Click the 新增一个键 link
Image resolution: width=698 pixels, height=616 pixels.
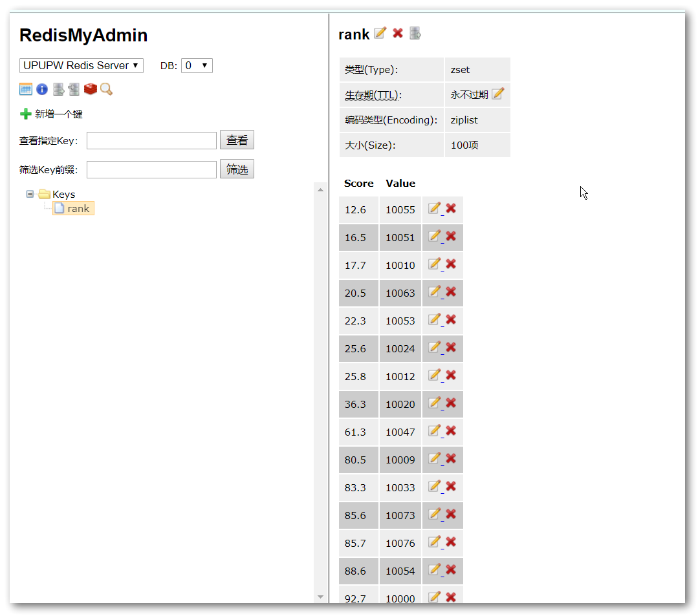point(59,114)
